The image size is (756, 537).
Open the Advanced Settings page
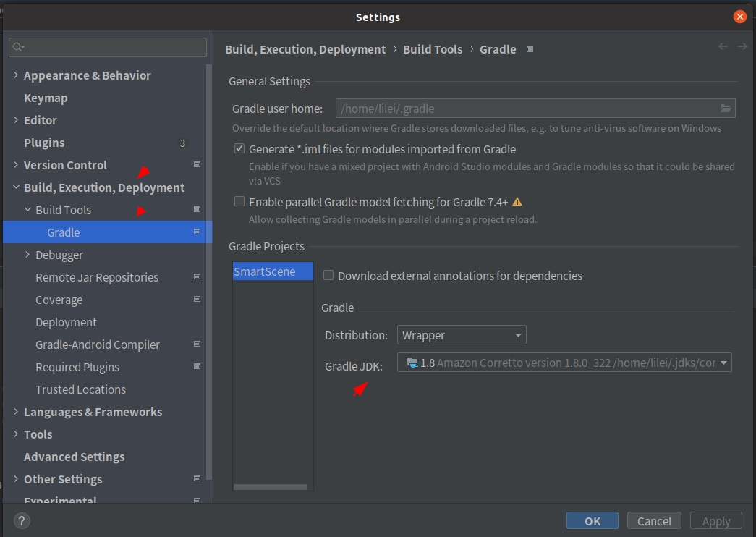coord(75,457)
